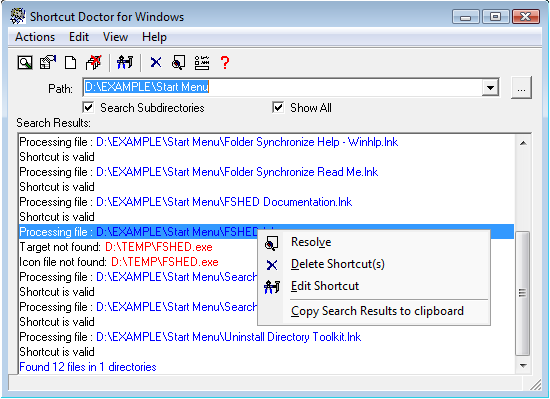Click the Edit Shortcut toolbar icon
The width and height of the screenshot is (550, 399).
pyautogui.click(x=125, y=62)
